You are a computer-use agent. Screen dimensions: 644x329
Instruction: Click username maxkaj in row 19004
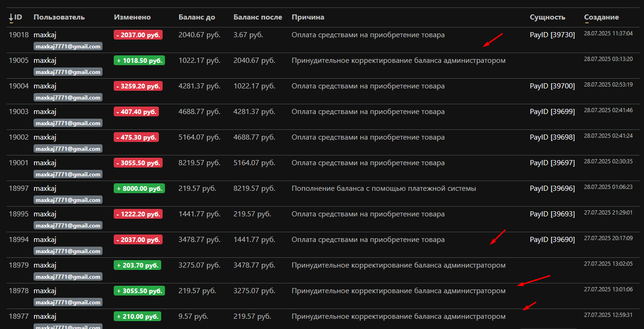point(45,86)
